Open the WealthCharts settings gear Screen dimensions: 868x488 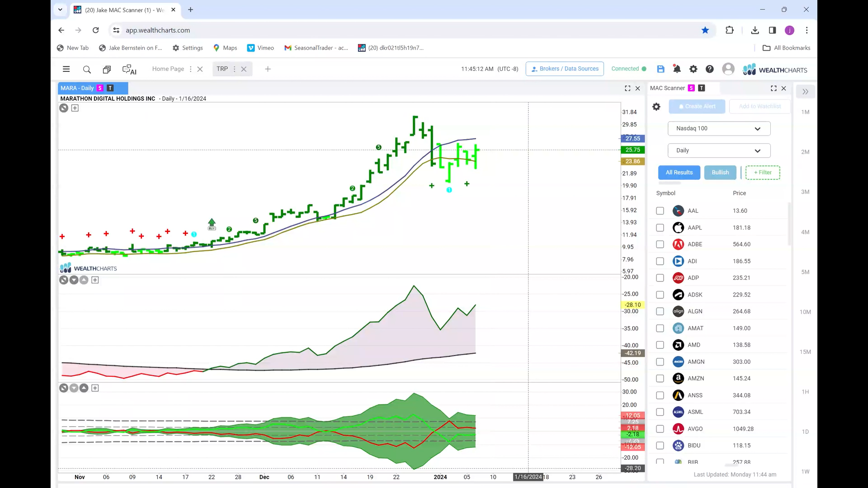coord(693,69)
